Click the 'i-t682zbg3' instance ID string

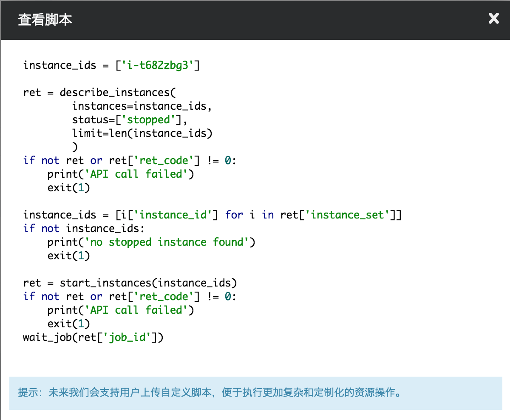coord(158,65)
